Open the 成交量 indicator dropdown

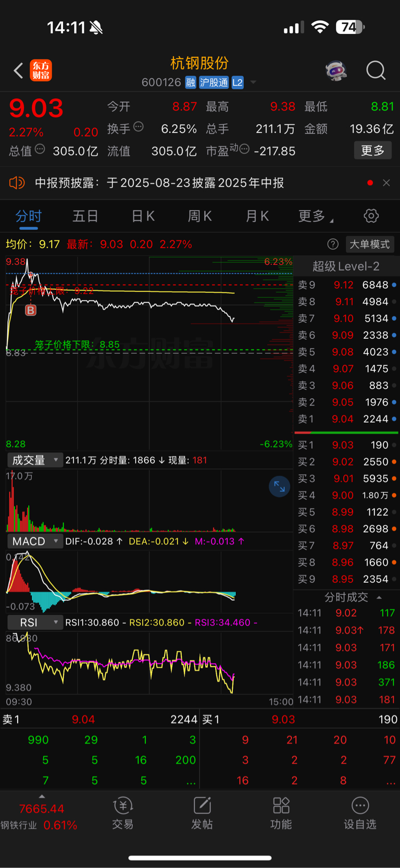35,460
